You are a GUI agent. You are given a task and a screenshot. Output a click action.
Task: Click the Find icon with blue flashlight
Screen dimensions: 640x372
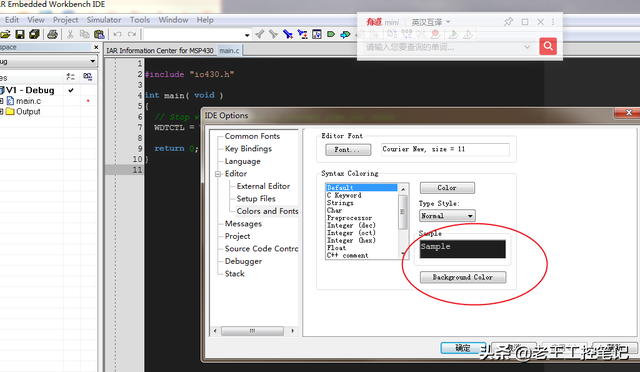tap(288, 34)
